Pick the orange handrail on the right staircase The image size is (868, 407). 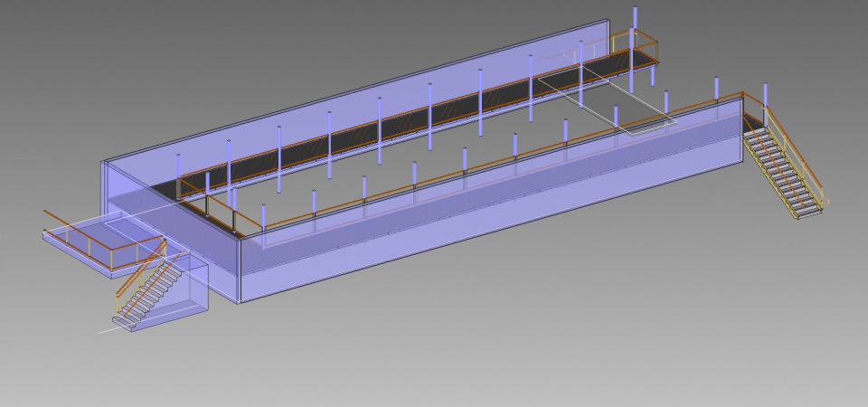pos(796,152)
